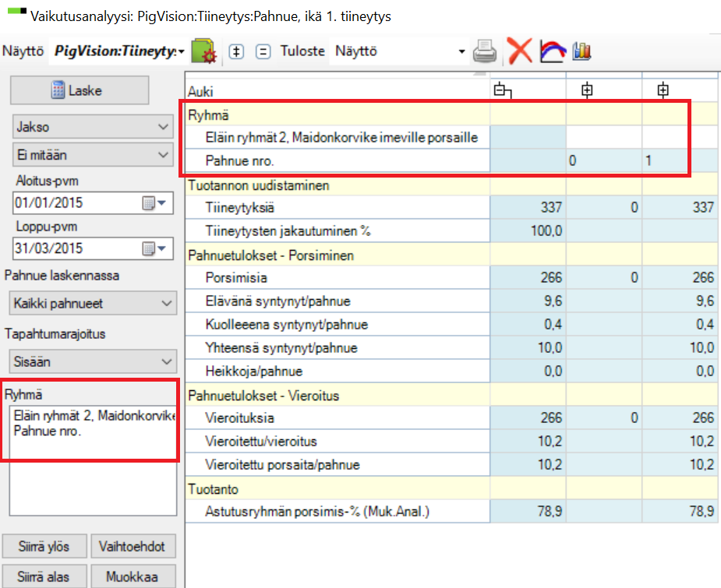
Task: Click the Siirrä alas button
Action: click(44, 576)
